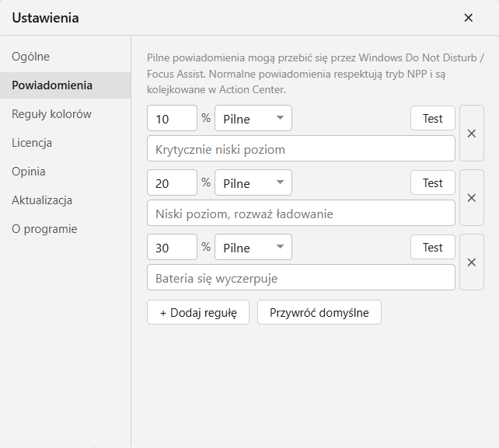Click the 10 percent threshold field
The image size is (499, 448).
(x=173, y=118)
